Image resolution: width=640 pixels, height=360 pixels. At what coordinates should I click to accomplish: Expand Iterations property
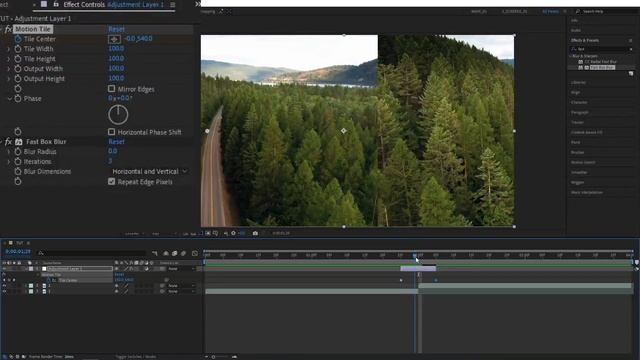click(x=9, y=161)
